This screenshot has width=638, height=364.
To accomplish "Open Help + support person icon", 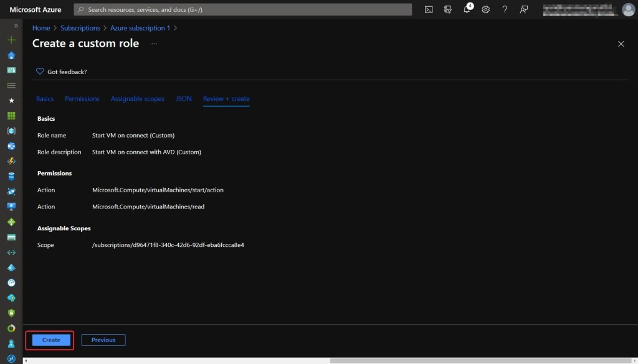I will (x=11, y=343).
